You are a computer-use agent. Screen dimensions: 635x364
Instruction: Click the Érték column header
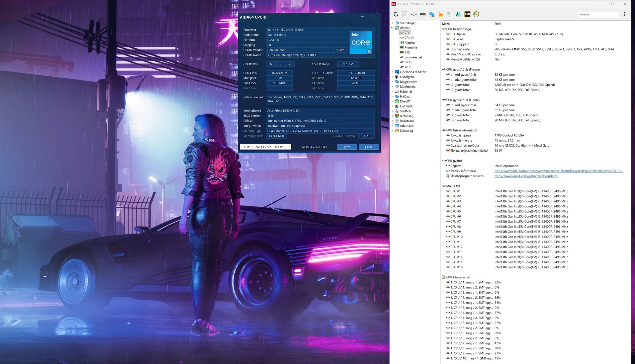[498, 24]
